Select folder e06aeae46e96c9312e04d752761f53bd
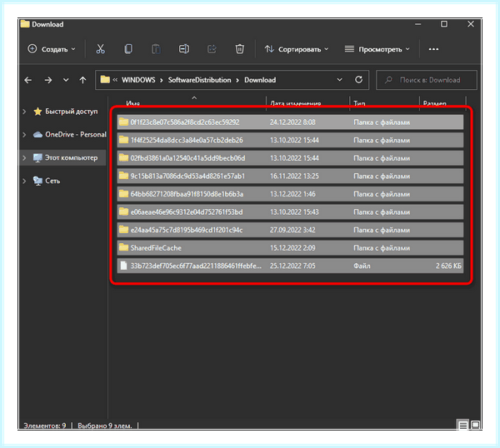Image resolution: width=500 pixels, height=448 pixels. pos(290,212)
